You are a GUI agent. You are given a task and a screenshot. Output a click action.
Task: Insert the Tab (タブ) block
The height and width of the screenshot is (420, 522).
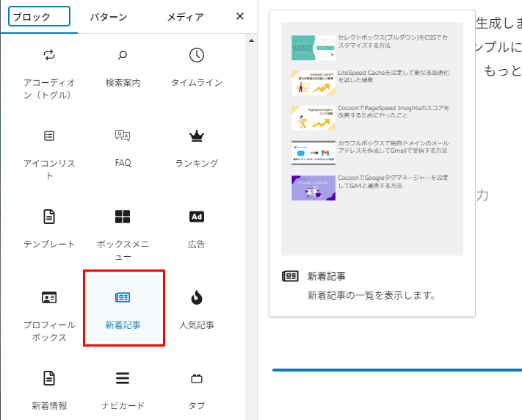coord(196,389)
